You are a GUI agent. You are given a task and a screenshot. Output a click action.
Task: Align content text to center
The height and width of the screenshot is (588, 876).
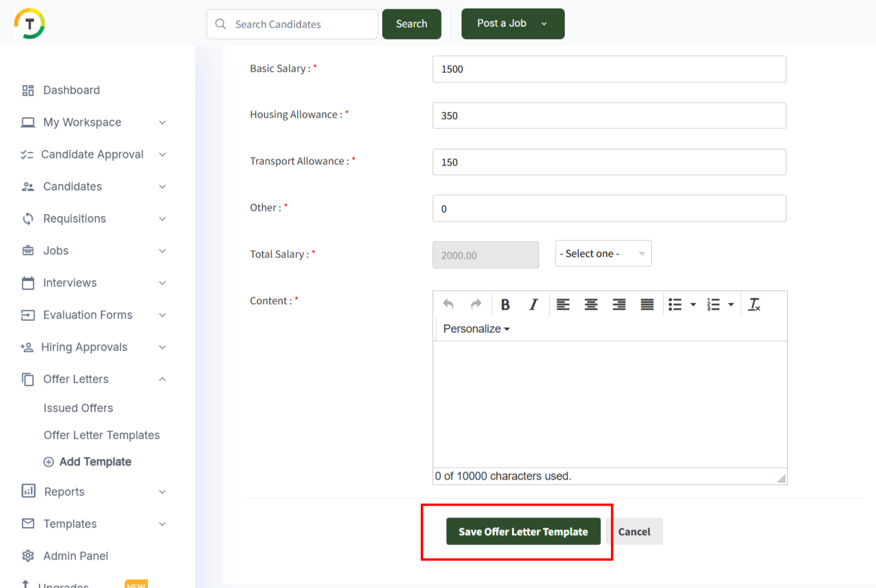pos(591,305)
